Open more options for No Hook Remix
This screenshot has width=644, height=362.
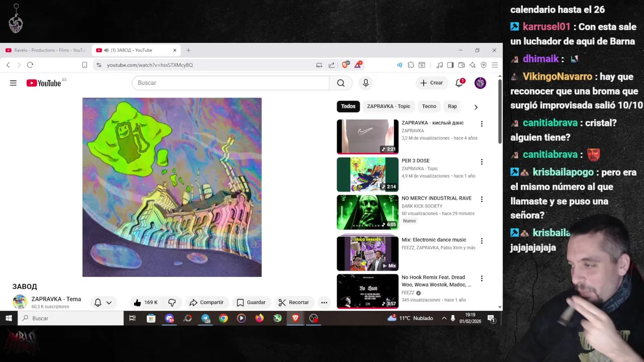[x=481, y=278]
